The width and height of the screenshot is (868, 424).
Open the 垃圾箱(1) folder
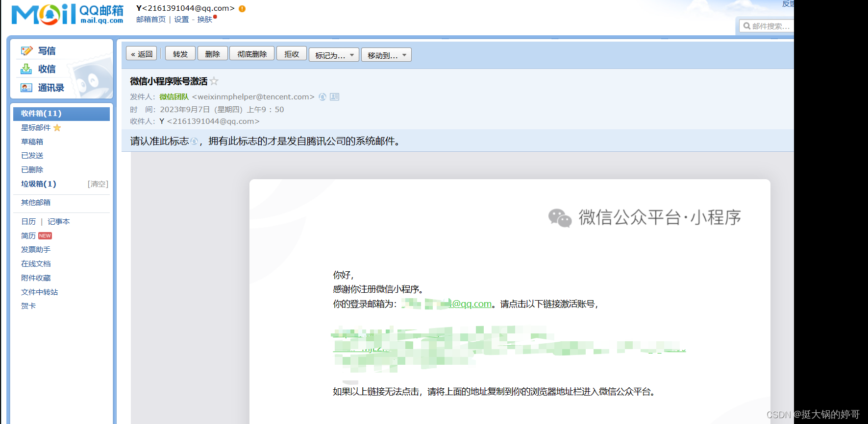[39, 184]
